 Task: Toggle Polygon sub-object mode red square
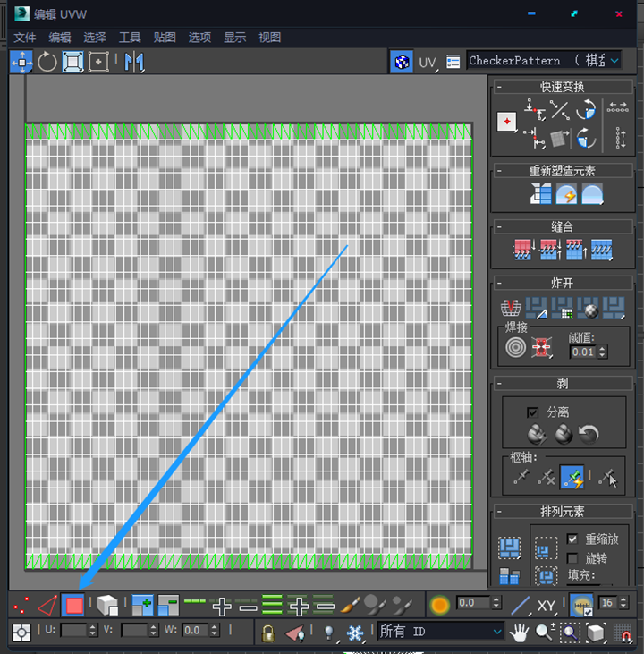coord(73,605)
